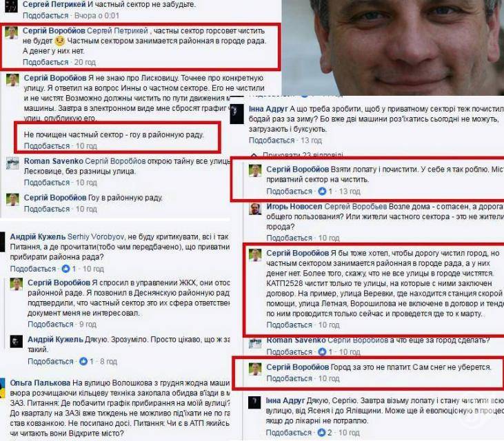Screen dimensions: 504x441
Task: Open Андрій Кужель name link above 'Дякую'
Action: 55,339
